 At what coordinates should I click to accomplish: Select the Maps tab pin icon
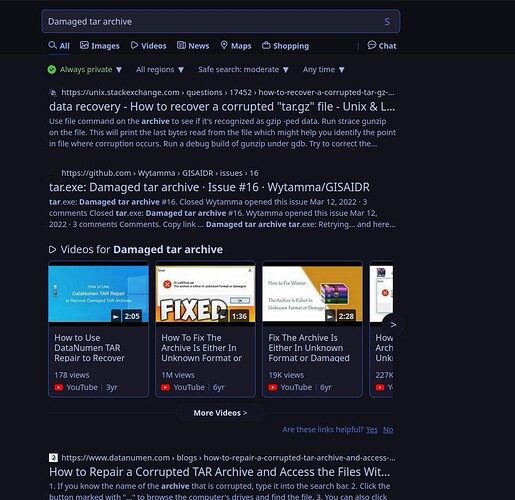click(x=224, y=45)
